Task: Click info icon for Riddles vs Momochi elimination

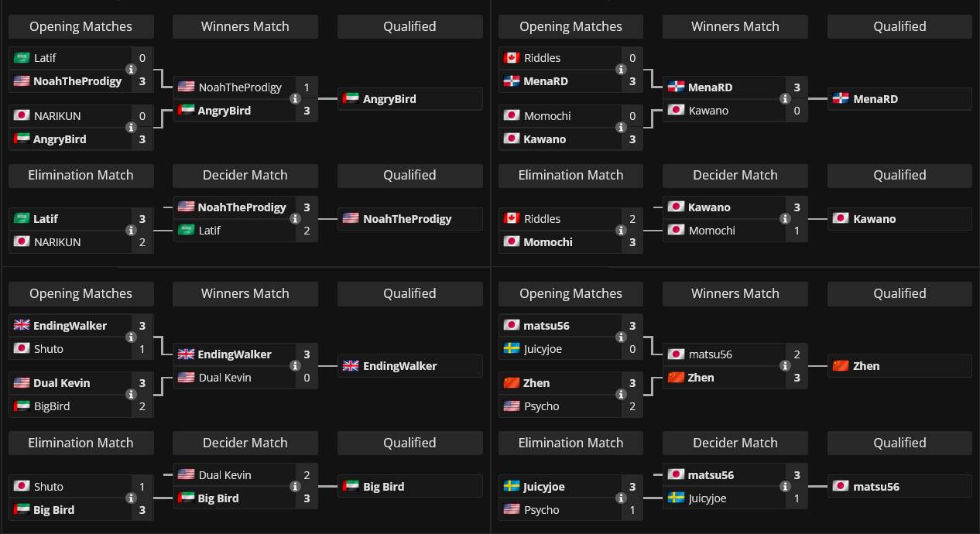Action: pyautogui.click(x=621, y=231)
